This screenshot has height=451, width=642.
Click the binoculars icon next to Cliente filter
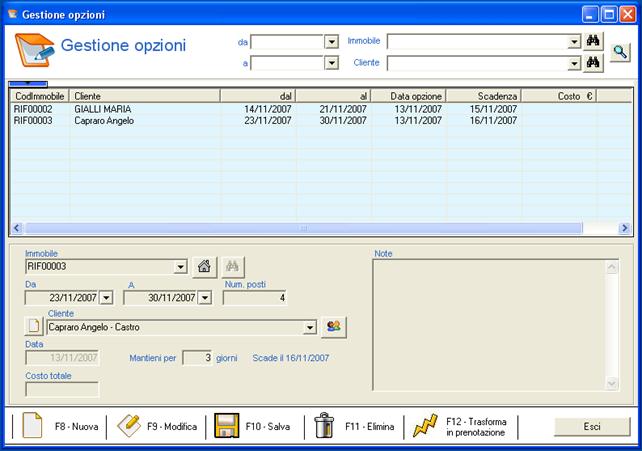coord(593,63)
